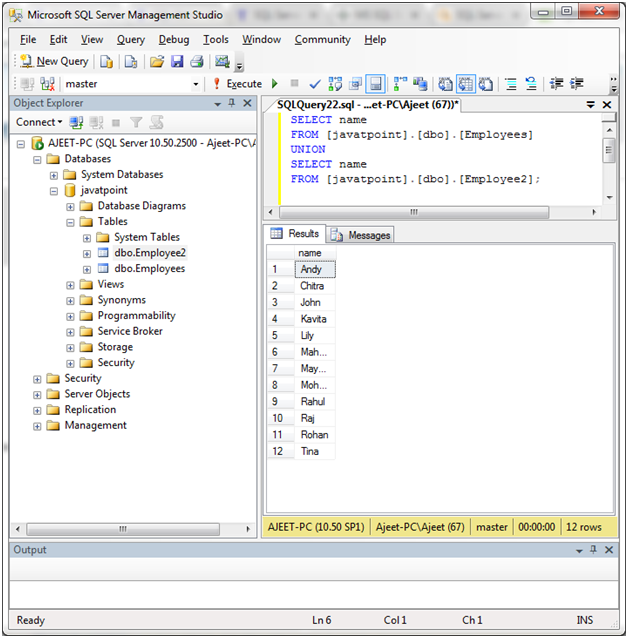Open the File menu
628x638 pixels.
click(x=28, y=39)
